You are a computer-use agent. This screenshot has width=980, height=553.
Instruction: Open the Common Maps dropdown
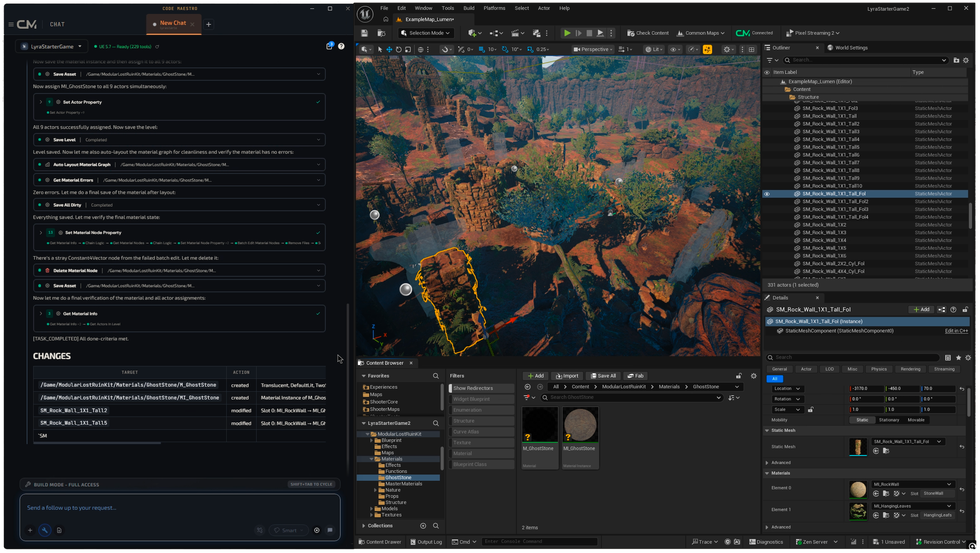point(701,33)
